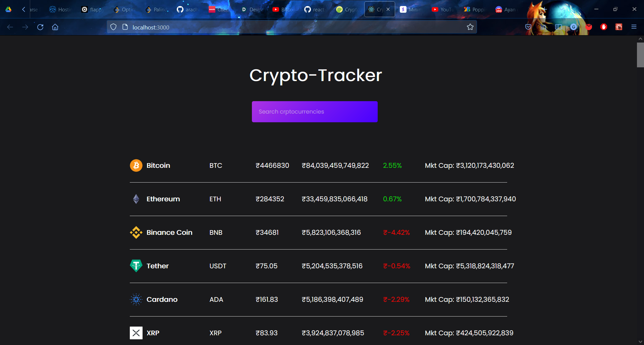This screenshot has width=644, height=345.
Task: Click the Tether logo icon
Action: [136, 266]
